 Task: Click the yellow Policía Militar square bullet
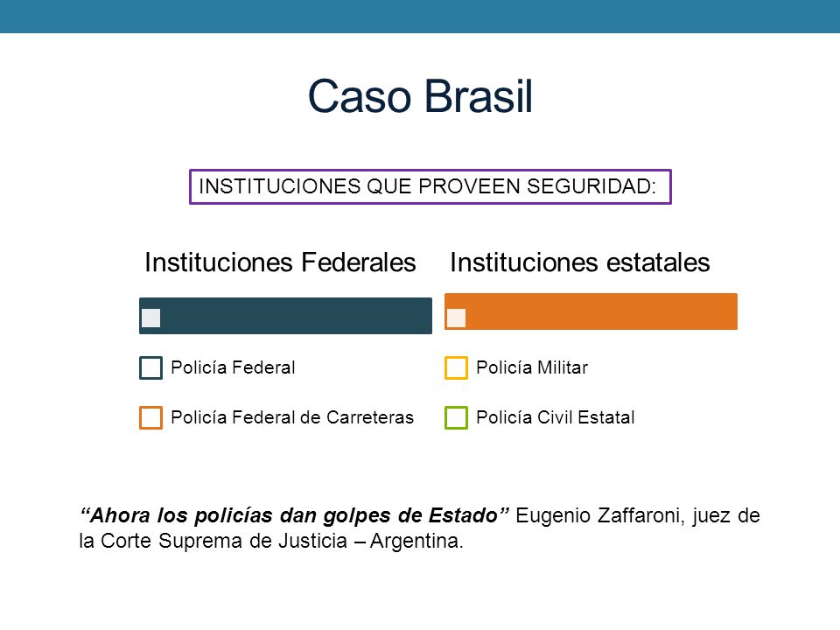coord(456,368)
